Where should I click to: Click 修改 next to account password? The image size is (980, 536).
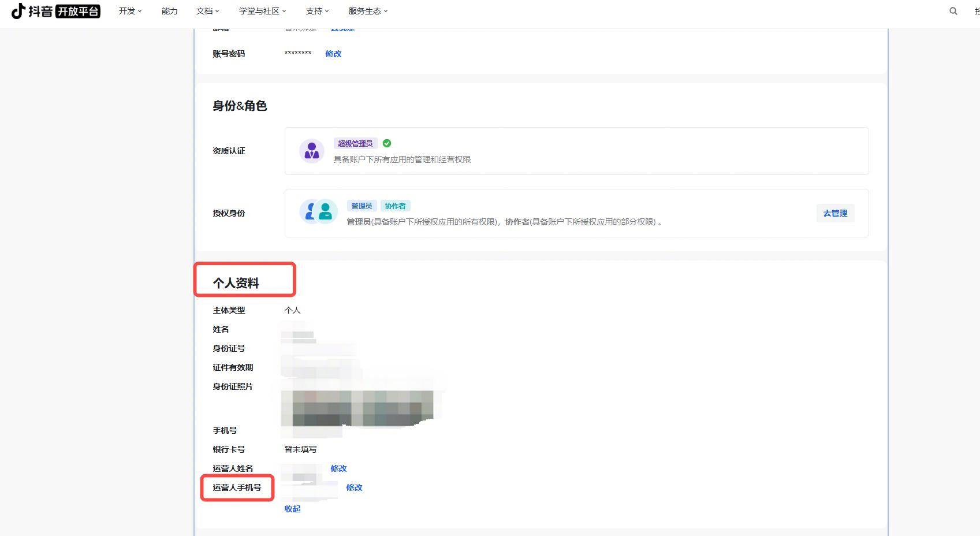click(333, 54)
